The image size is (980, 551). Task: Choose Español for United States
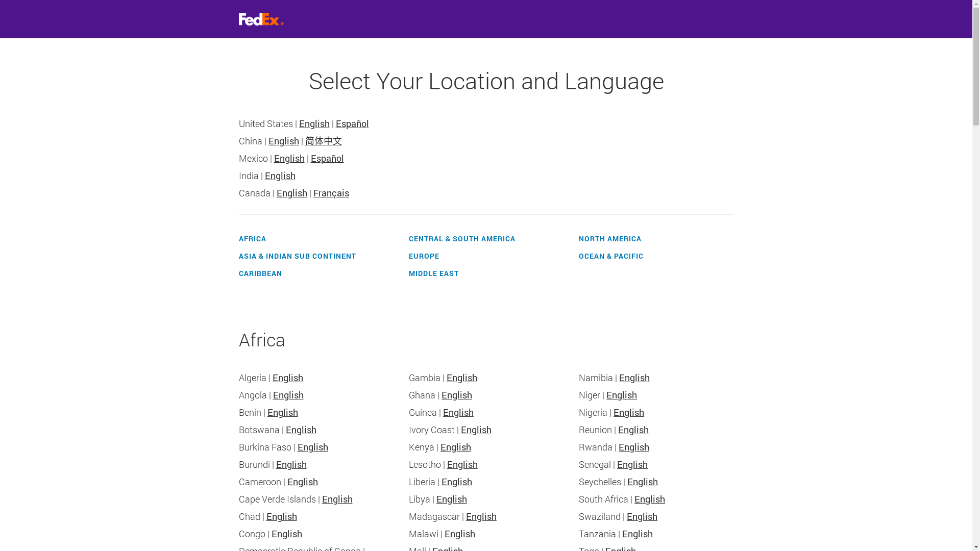pos(352,124)
